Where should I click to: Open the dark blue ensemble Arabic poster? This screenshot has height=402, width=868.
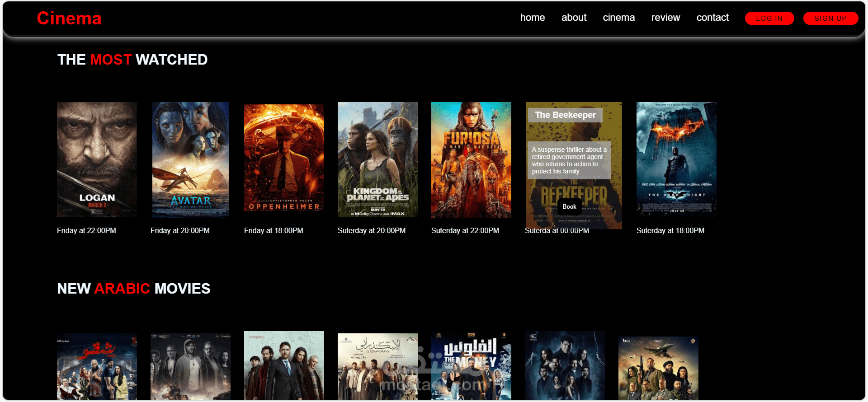click(x=565, y=365)
